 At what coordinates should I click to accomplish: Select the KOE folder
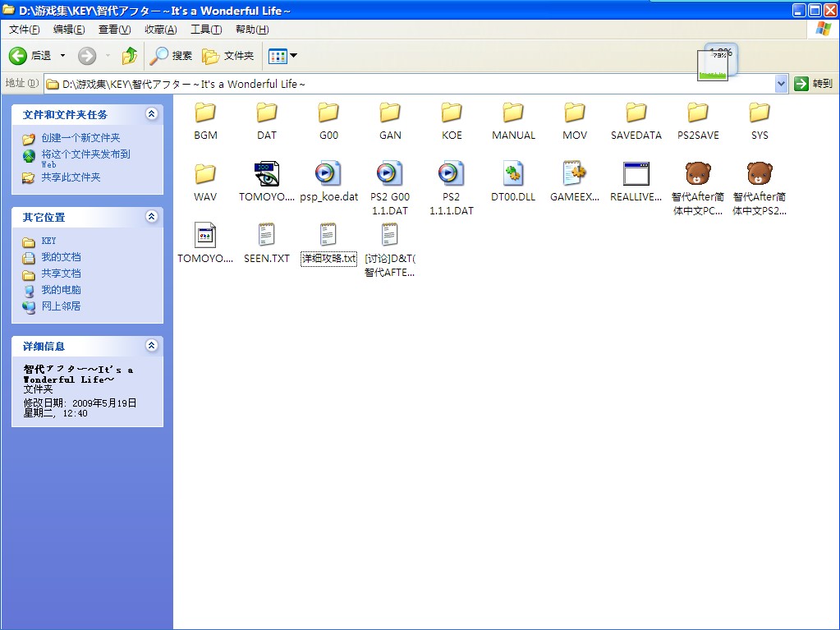pyautogui.click(x=452, y=122)
